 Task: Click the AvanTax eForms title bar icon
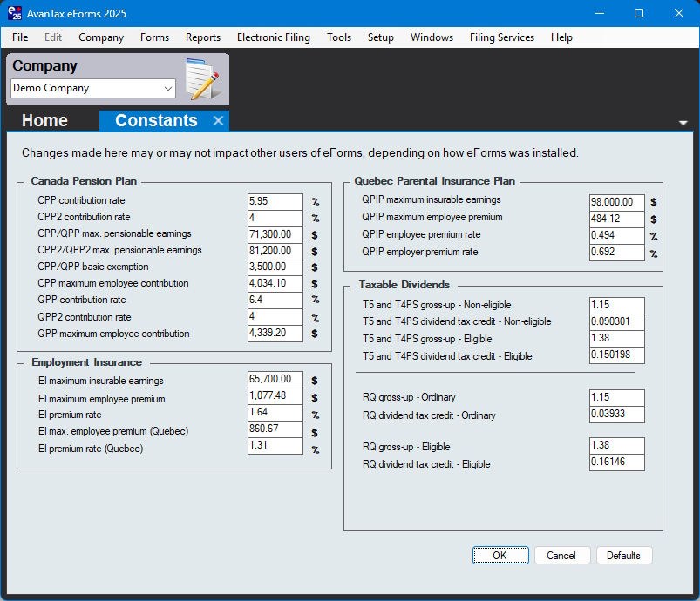(x=14, y=13)
